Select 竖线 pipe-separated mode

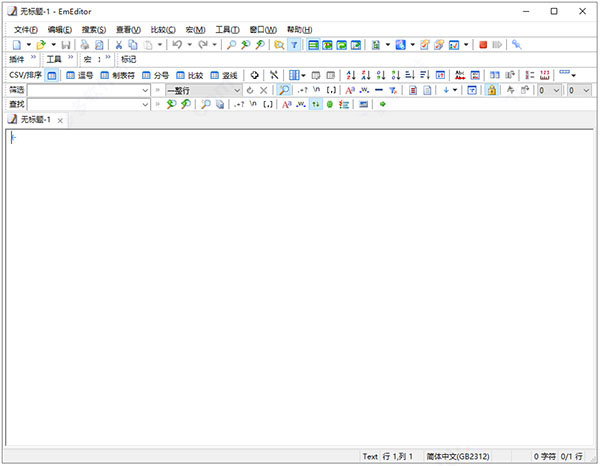click(224, 75)
